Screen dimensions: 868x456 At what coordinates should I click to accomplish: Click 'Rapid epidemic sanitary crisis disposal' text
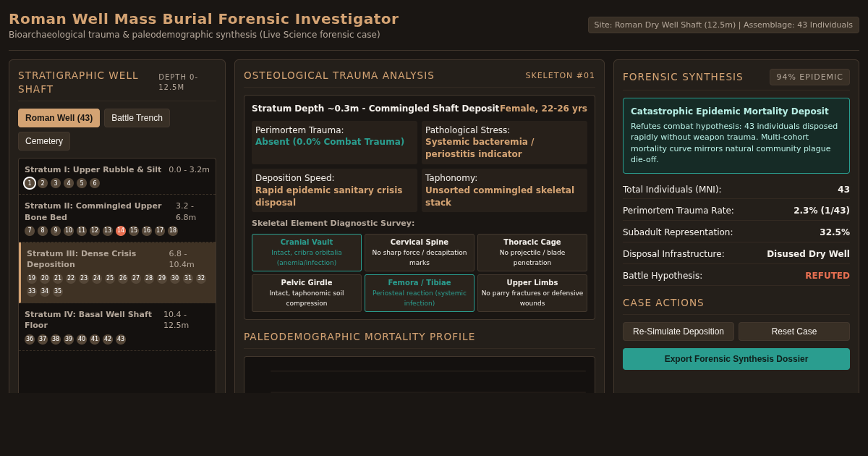[x=329, y=197]
